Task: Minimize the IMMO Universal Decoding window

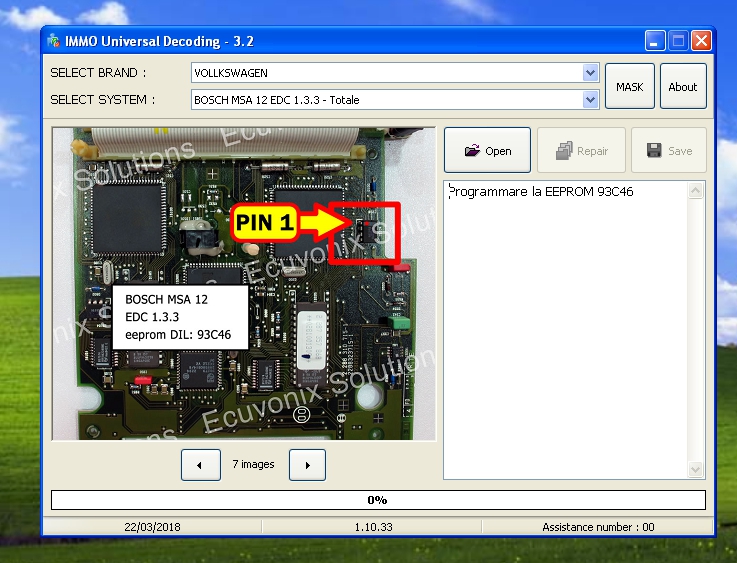Action: pyautogui.click(x=654, y=41)
